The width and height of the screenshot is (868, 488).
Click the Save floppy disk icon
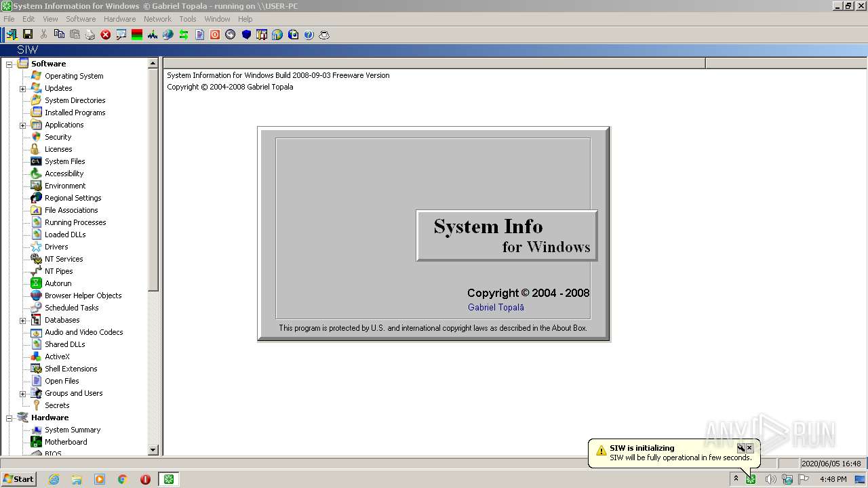click(x=28, y=34)
